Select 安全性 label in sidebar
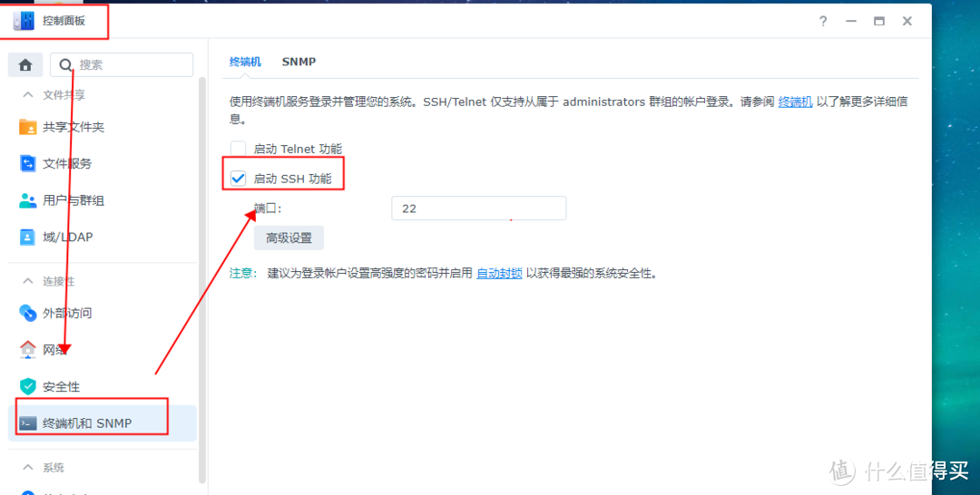The height and width of the screenshot is (495, 980). 62,387
